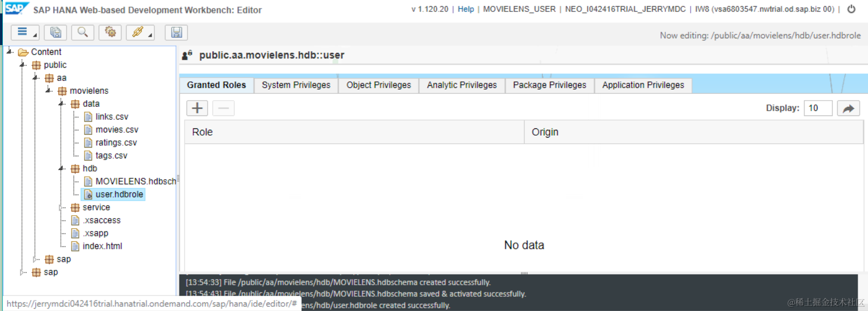
Task: Click the multi-file copy toolbar icon
Action: [x=56, y=33]
